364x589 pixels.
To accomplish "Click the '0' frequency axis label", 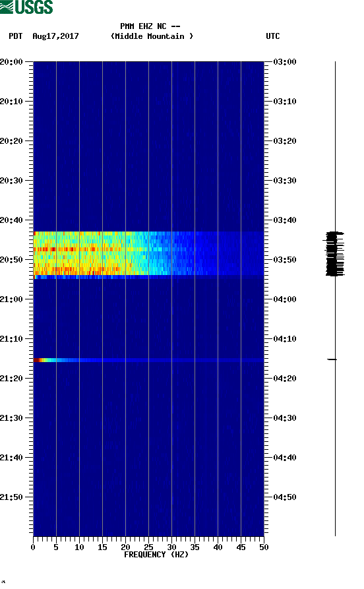I will tap(33, 547).
